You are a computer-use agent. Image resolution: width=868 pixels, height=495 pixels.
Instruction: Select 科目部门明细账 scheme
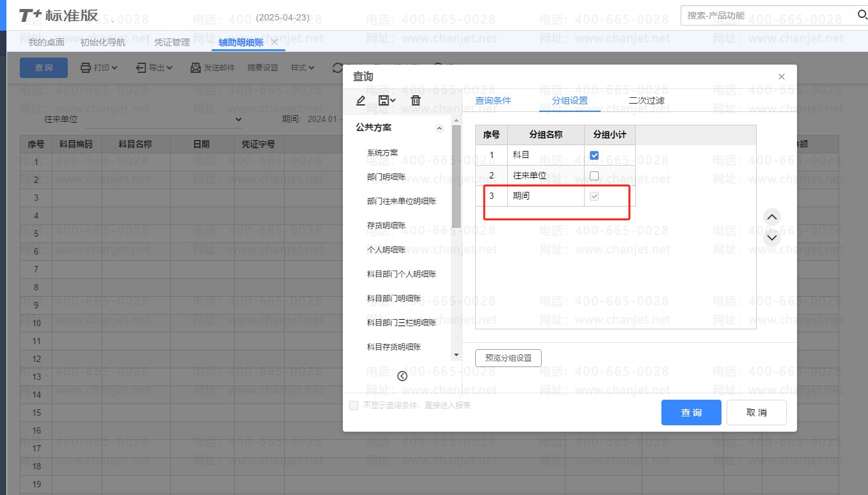(x=394, y=299)
